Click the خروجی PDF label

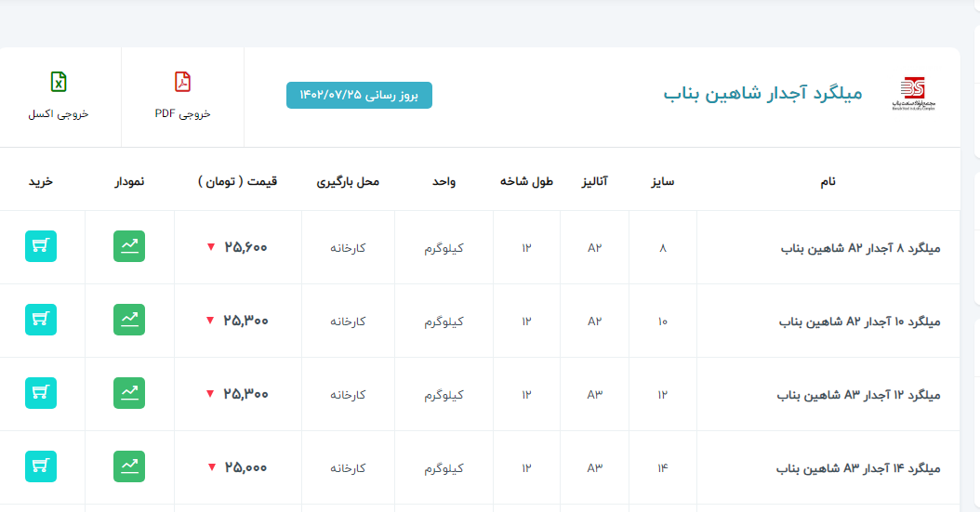[182, 113]
